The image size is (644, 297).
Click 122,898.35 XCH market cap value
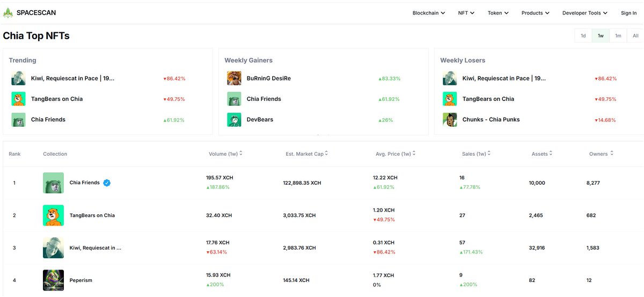(x=302, y=183)
